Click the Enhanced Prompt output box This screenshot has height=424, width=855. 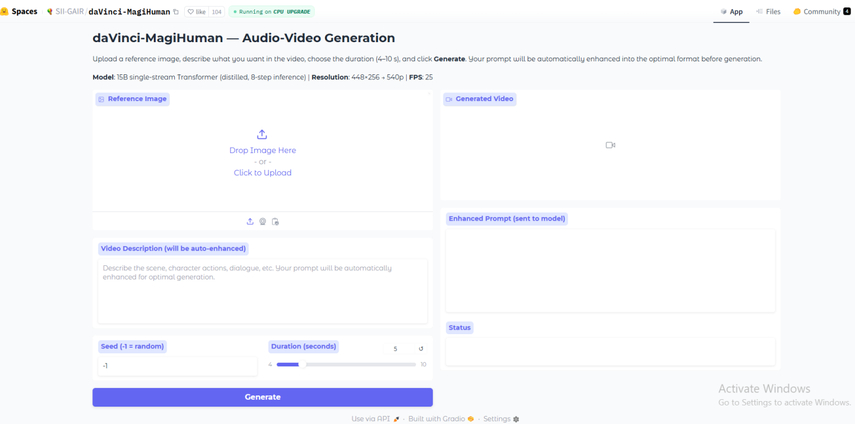[610, 271]
